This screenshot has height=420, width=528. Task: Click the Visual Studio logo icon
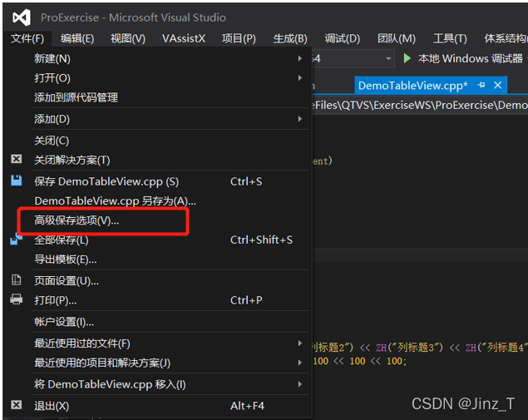click(22, 17)
